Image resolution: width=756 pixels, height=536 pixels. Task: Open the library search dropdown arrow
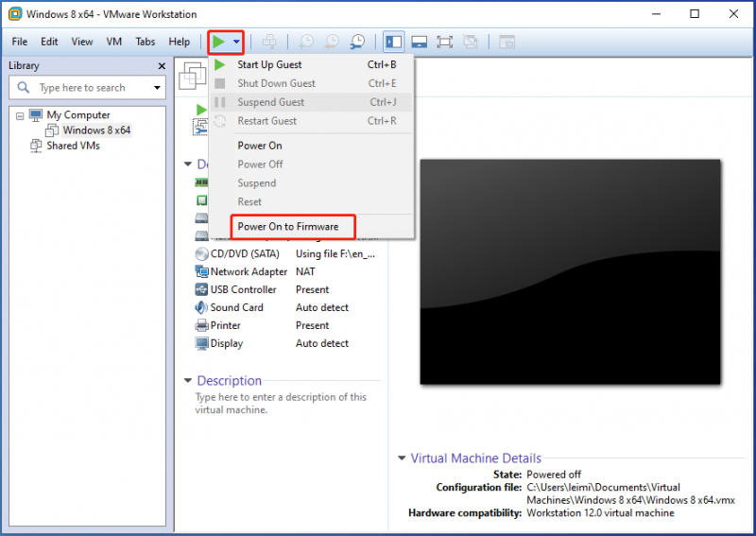[157, 88]
